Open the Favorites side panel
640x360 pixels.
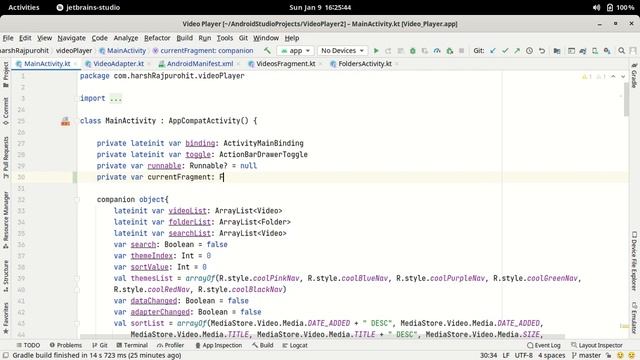6,318
